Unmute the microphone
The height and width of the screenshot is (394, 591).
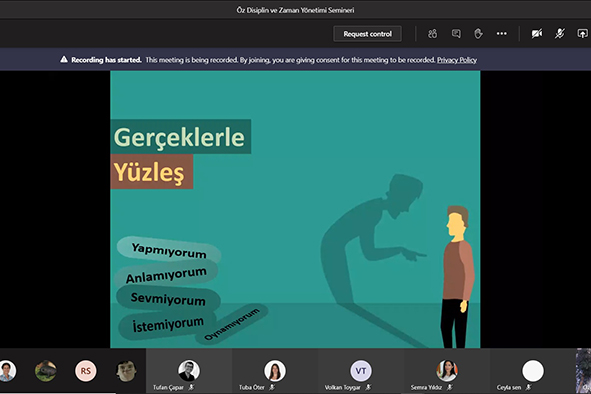[x=560, y=34]
